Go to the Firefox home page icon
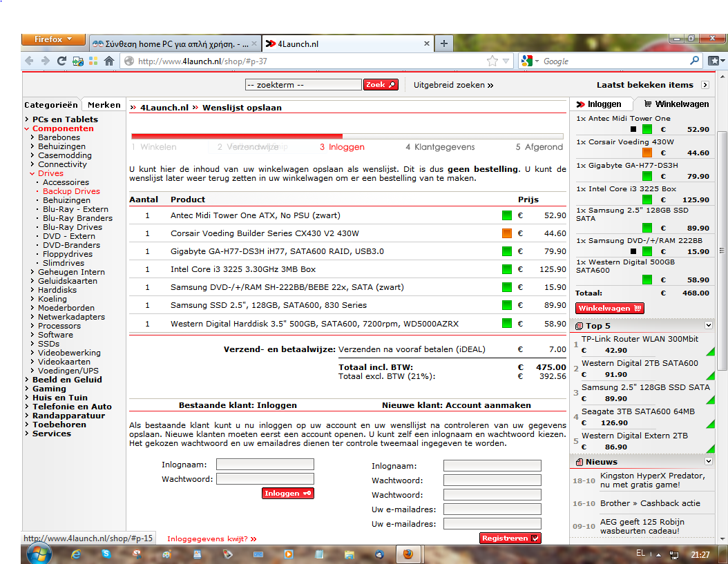Image resolution: width=728 pixels, height=564 pixels. pyautogui.click(x=109, y=61)
